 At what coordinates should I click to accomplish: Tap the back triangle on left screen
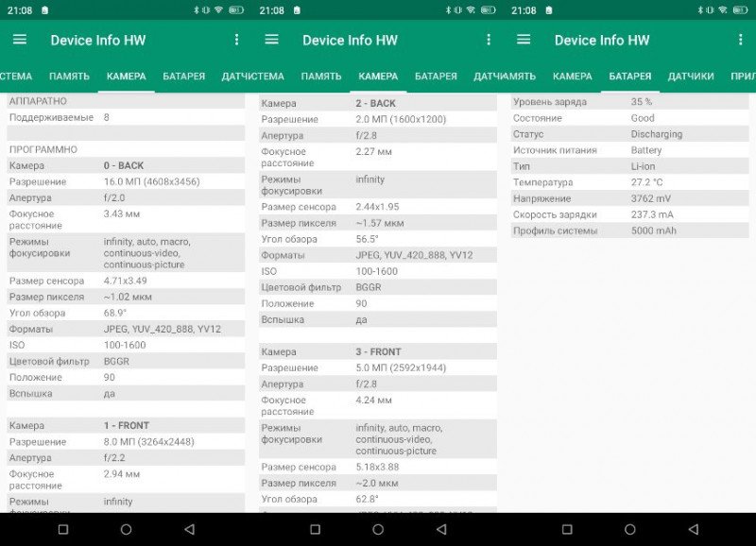[190, 530]
